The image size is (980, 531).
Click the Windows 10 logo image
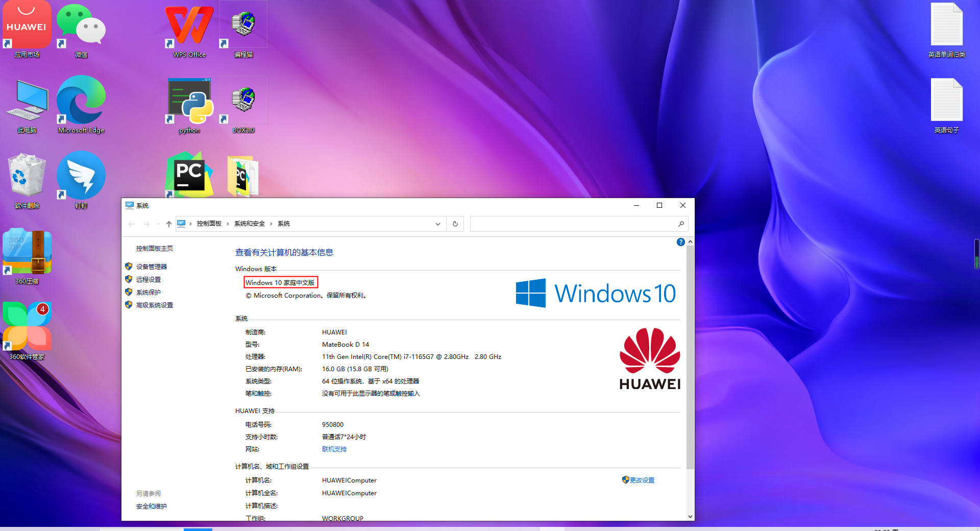[x=596, y=293]
